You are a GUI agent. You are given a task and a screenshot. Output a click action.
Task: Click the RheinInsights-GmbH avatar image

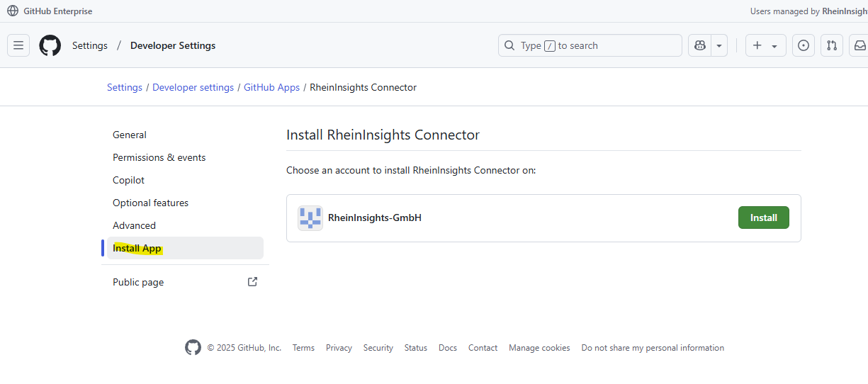pyautogui.click(x=310, y=218)
